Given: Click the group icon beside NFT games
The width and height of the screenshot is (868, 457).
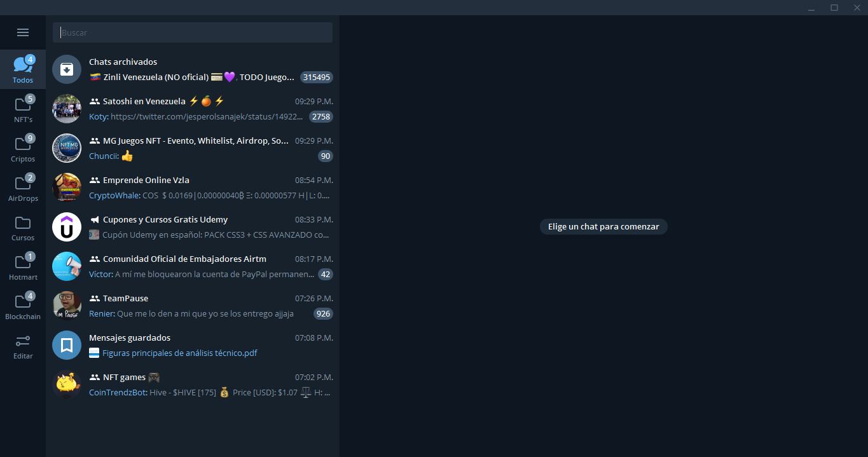Looking at the screenshot, I should click(95, 377).
